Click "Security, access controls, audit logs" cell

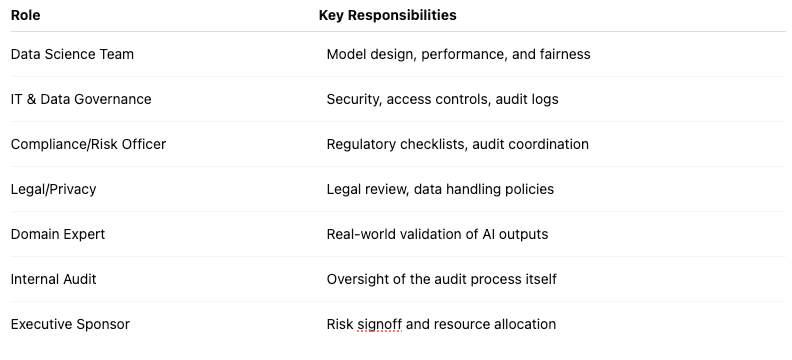(442, 99)
